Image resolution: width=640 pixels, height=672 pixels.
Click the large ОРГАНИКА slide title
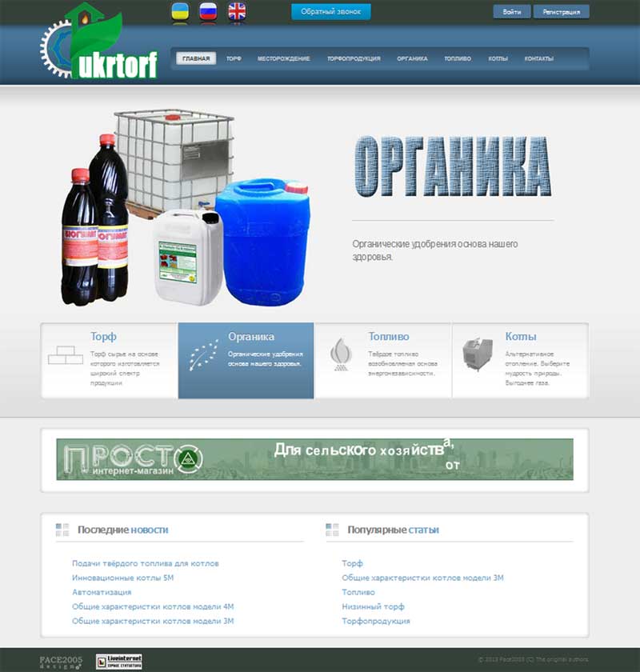(453, 166)
